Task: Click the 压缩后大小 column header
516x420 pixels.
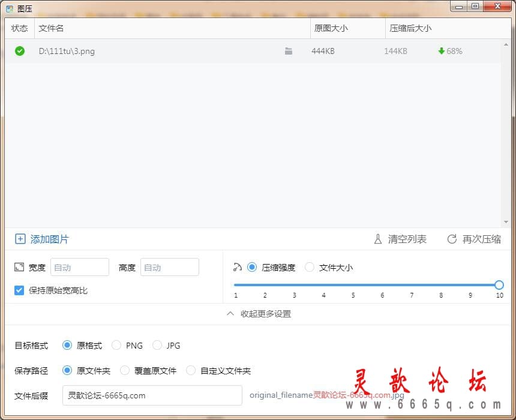Action: (448, 28)
